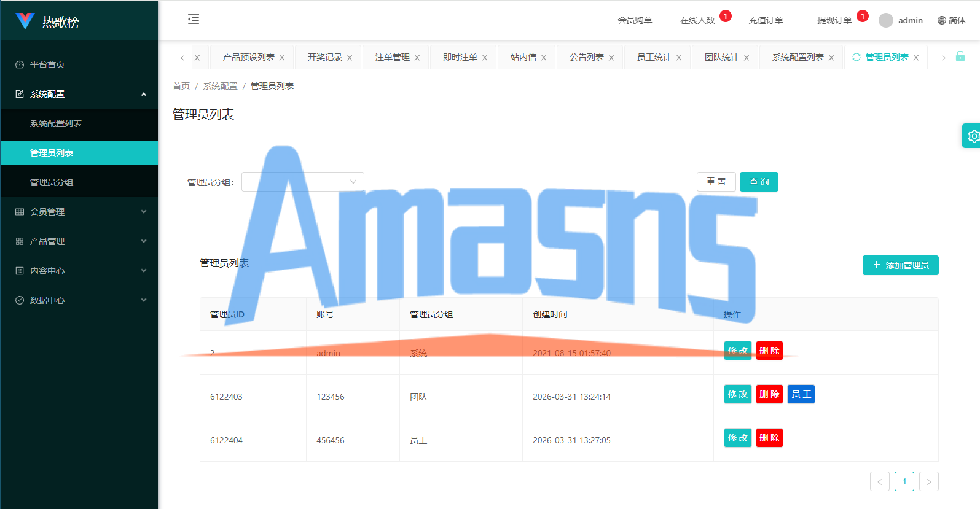Click 删除 for account 123456

click(x=769, y=394)
